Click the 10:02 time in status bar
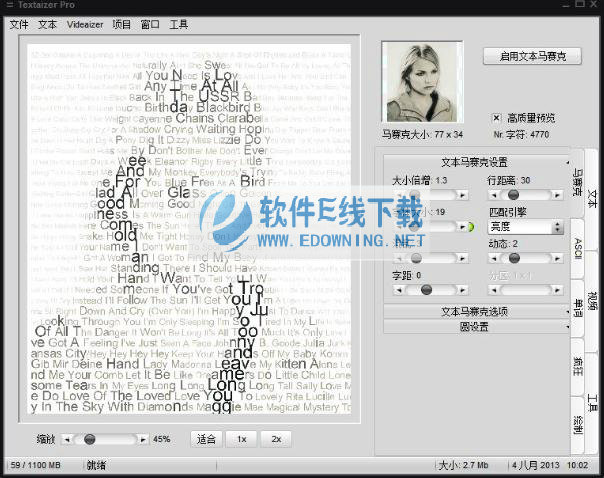The height and width of the screenshot is (478, 604). (x=577, y=465)
